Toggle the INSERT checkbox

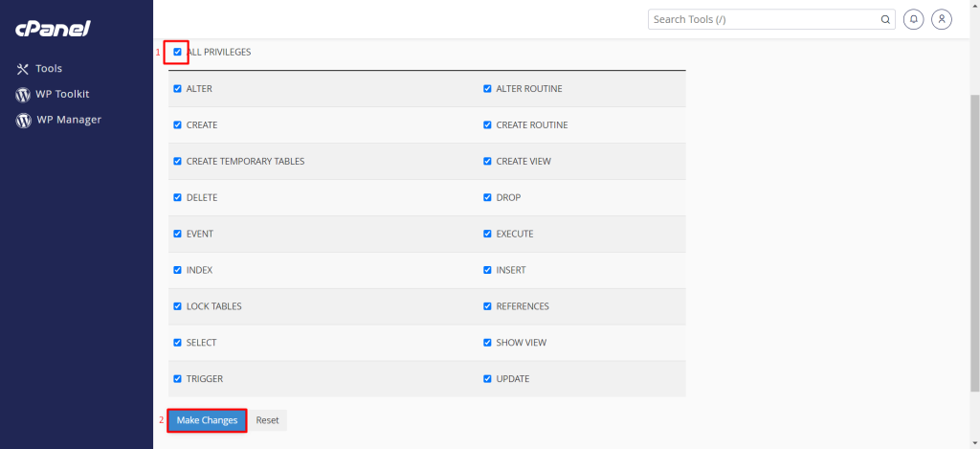pos(487,270)
